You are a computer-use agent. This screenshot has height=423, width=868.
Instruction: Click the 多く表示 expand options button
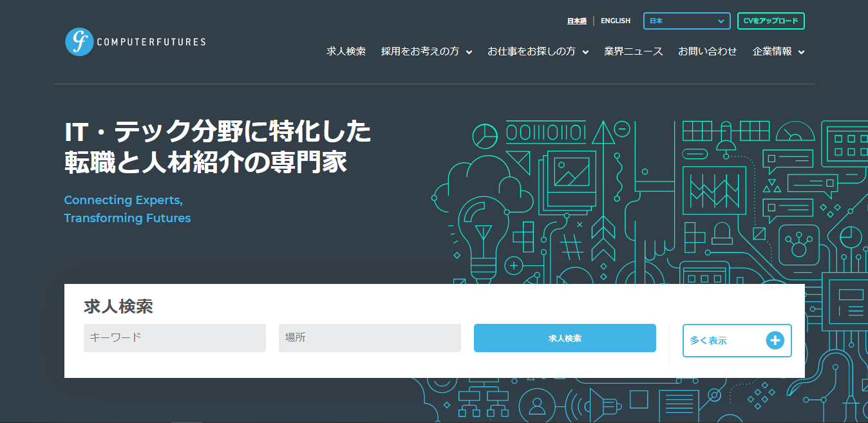(x=737, y=341)
